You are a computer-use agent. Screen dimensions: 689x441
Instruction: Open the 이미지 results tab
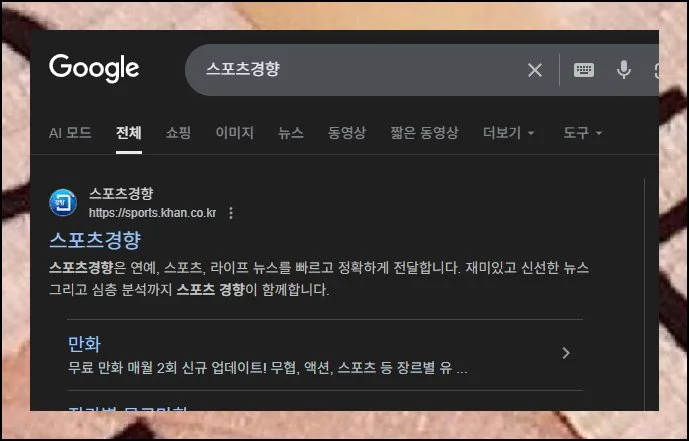tap(235, 133)
